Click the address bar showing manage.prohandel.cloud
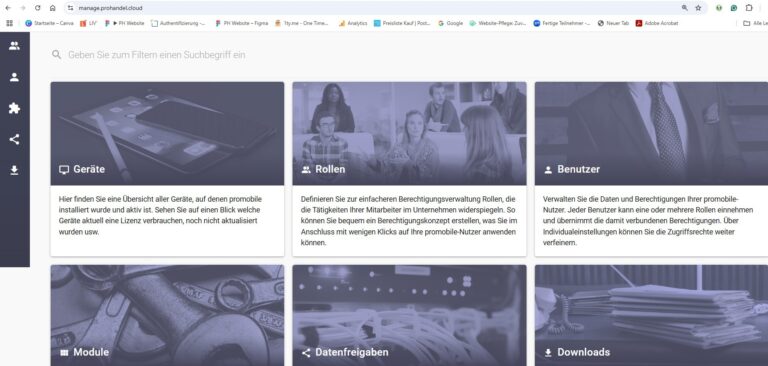This screenshot has width=768, height=366. (x=372, y=8)
